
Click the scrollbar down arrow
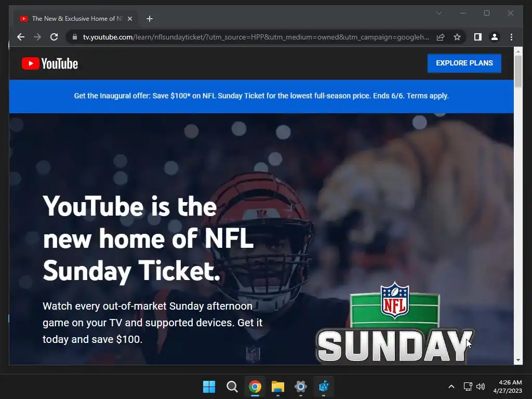[x=518, y=361]
